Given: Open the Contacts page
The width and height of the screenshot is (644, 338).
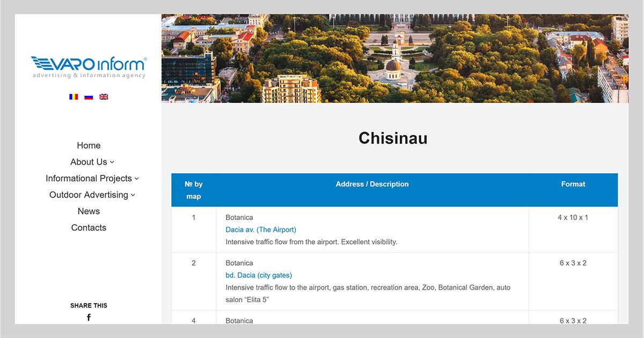Looking at the screenshot, I should tap(89, 227).
